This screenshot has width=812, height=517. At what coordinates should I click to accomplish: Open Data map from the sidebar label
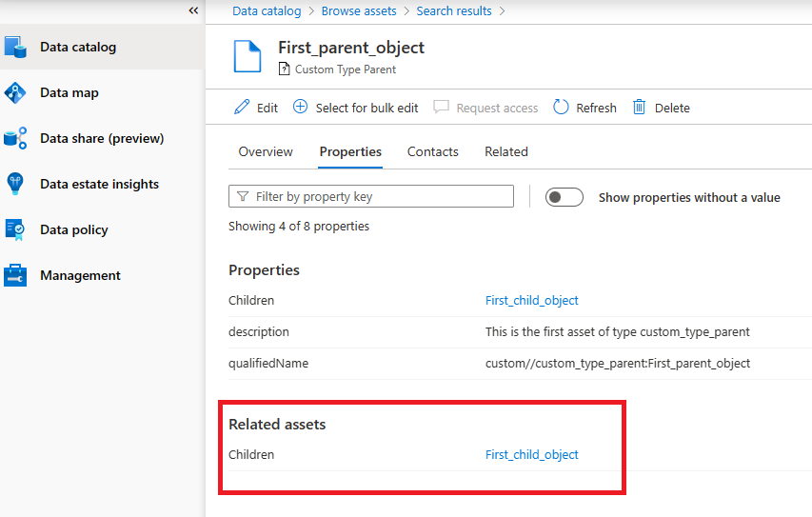[x=69, y=92]
